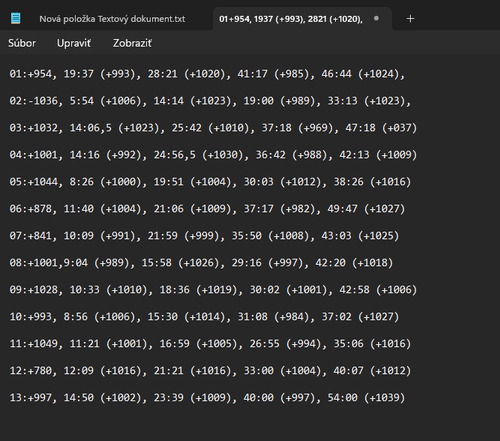Click the value 16:59 in line 11
This screenshot has height=441, width=500.
point(175,344)
